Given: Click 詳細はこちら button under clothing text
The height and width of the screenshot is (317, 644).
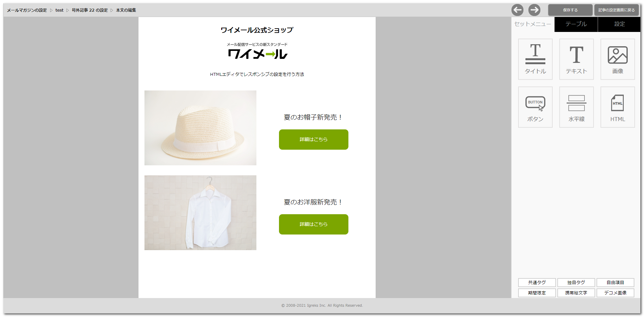Looking at the screenshot, I should point(314,224).
